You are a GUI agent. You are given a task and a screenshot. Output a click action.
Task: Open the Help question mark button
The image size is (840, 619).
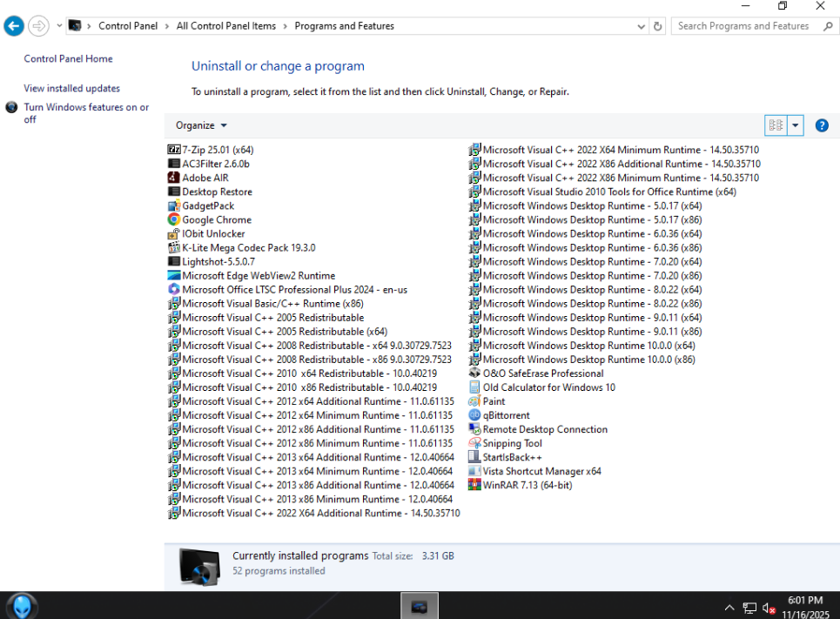coord(821,125)
